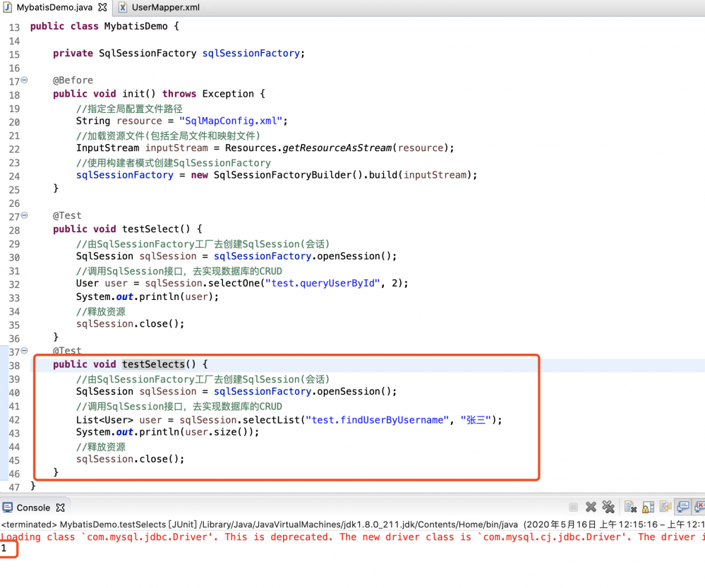Click line number 33 in the gutter

click(14, 298)
